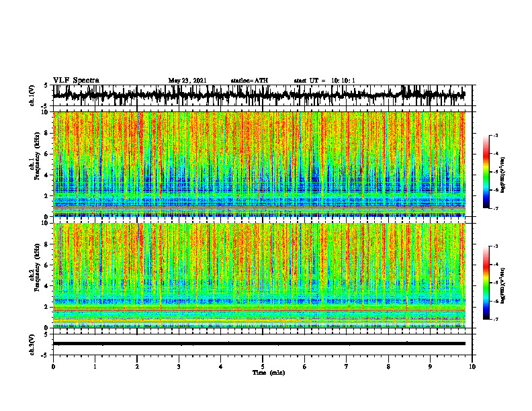Click the ch.3(V) axis label

coord(32,345)
